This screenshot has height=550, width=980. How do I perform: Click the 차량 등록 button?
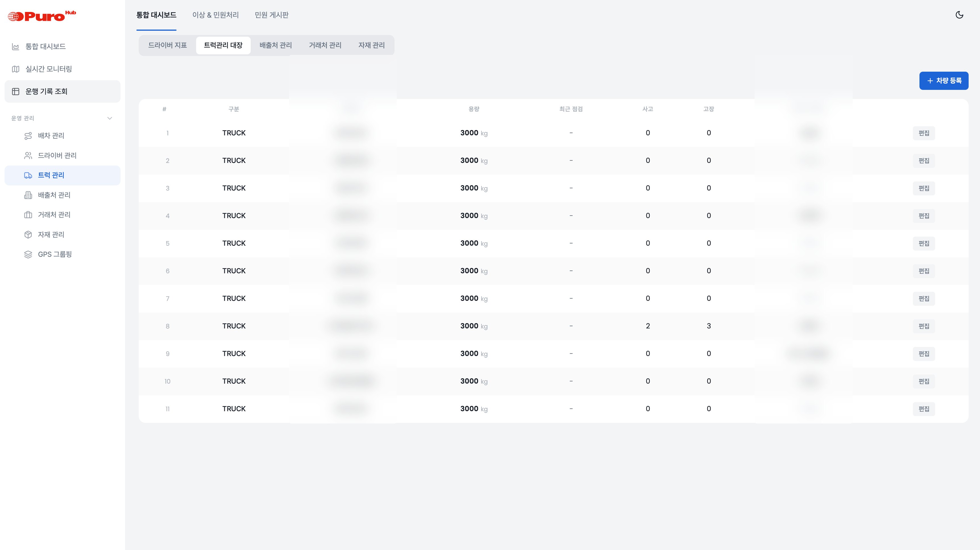coord(944,81)
